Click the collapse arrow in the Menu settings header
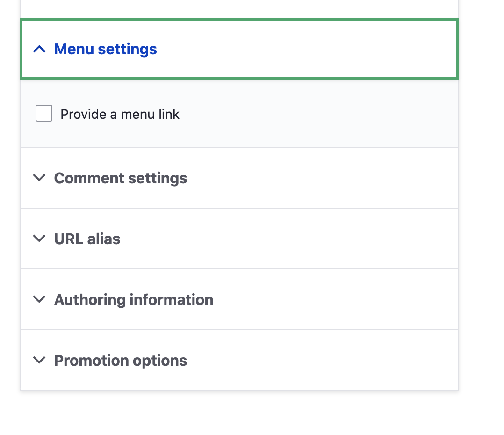Screen dimensions: 504x435 pos(40,49)
